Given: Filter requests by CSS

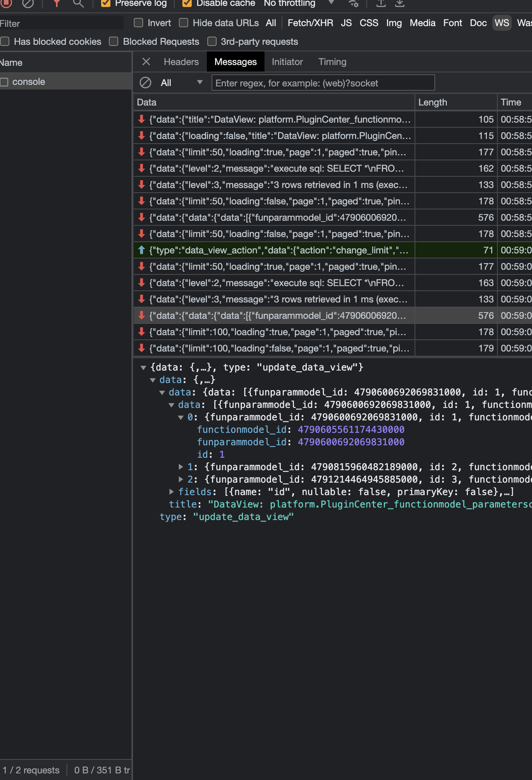Looking at the screenshot, I should pos(369,23).
